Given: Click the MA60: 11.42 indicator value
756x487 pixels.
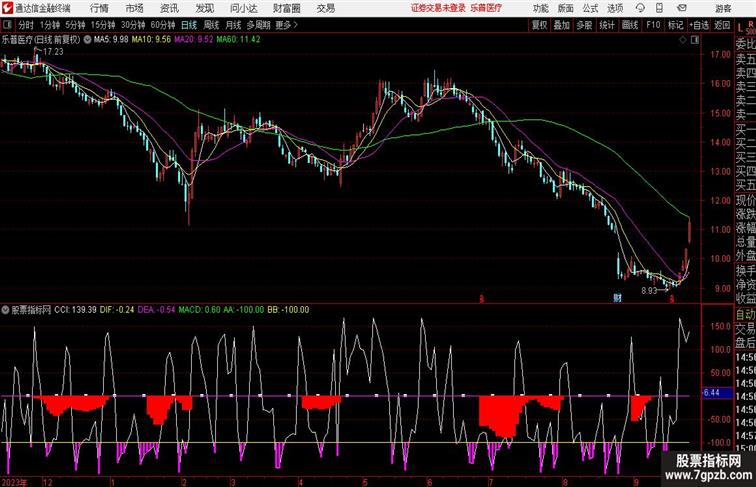Looking at the screenshot, I should [x=238, y=40].
